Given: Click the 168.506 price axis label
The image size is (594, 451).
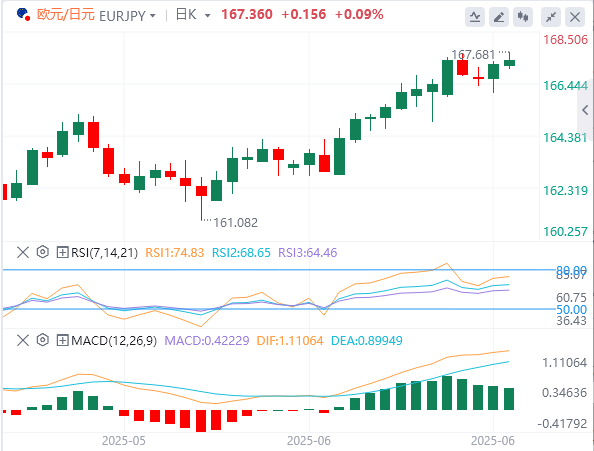Looking at the screenshot, I should 566,40.
